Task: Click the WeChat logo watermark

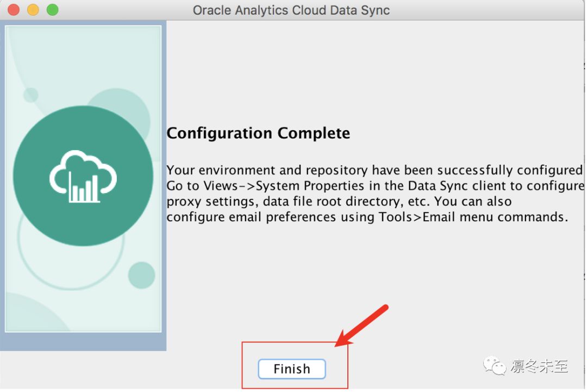Action: point(494,365)
